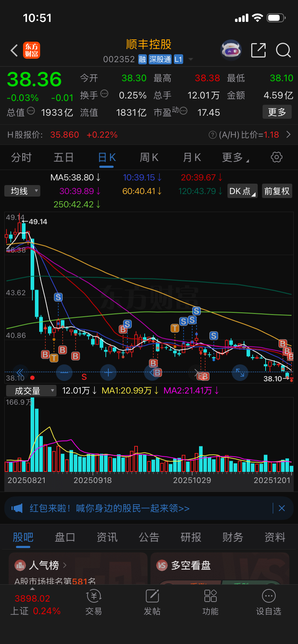
Task: Tap the chart fullscreen expand icon
Action: (x=240, y=372)
